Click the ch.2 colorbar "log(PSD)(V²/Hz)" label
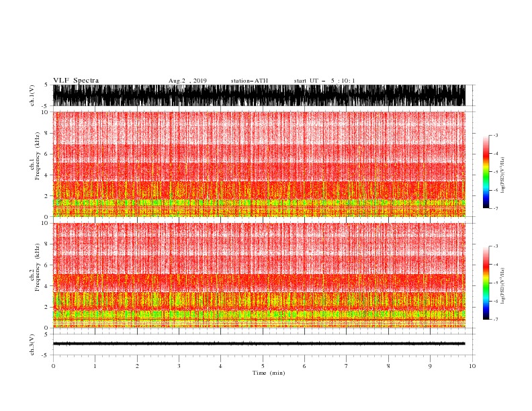The height and width of the screenshot is (411, 532). (503, 286)
